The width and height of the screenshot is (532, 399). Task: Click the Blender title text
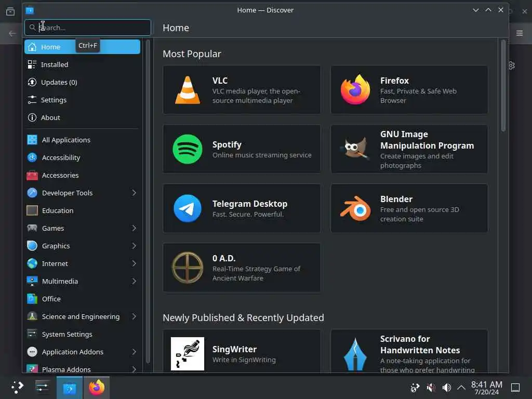[396, 199]
